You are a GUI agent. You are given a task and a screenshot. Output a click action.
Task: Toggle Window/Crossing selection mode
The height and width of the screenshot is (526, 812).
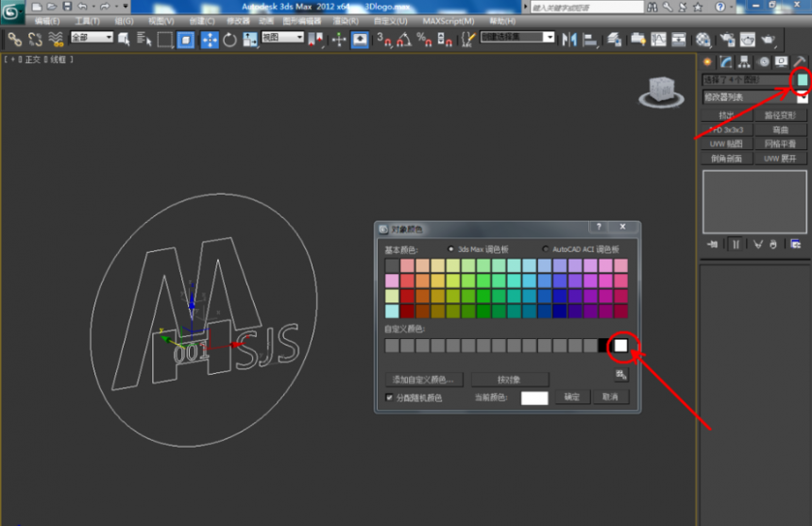[x=186, y=40]
